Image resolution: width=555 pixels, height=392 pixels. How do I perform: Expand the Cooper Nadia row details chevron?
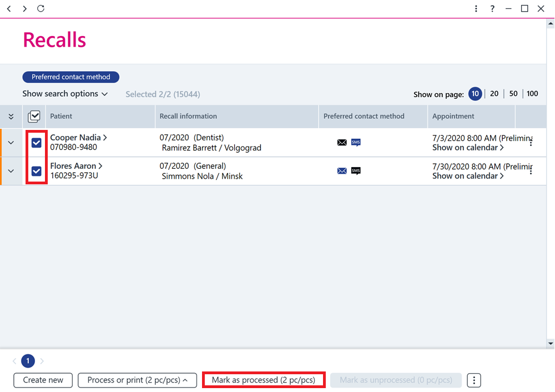(x=11, y=143)
